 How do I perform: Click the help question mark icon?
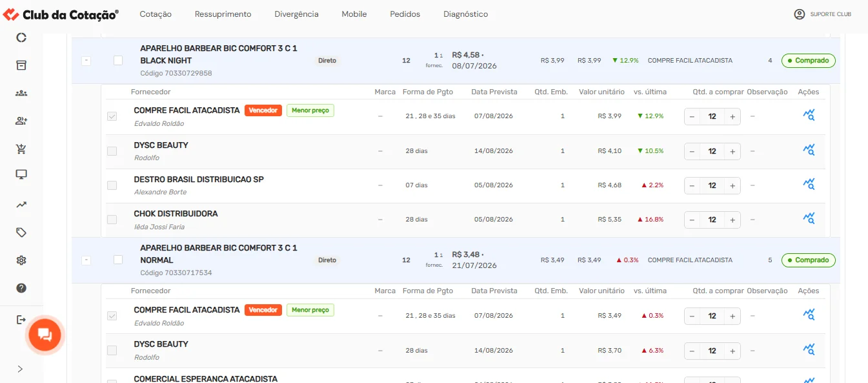click(21, 288)
